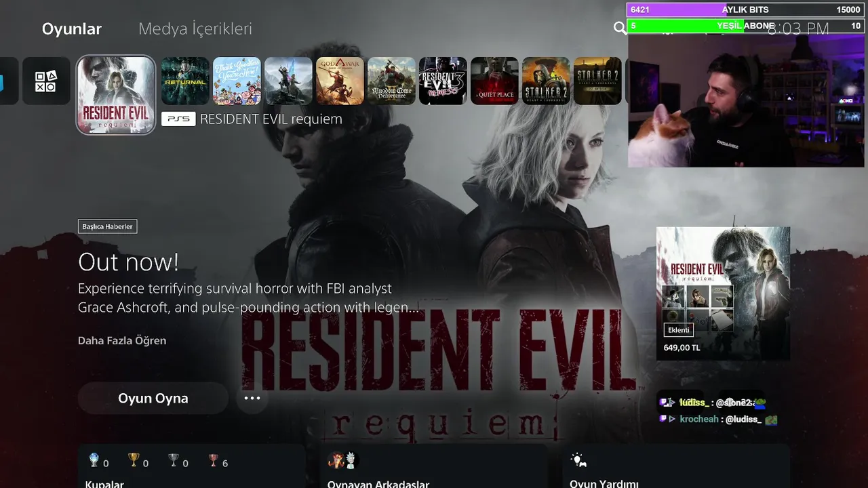The image size is (868, 488).
Task: Click the silver trophy icon
Action: click(x=174, y=461)
